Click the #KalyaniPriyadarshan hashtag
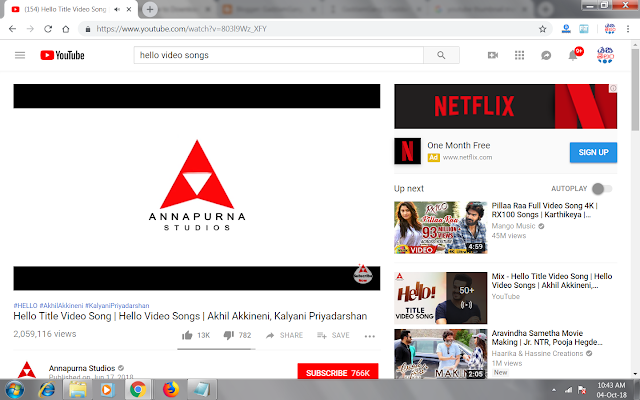 [x=117, y=305]
